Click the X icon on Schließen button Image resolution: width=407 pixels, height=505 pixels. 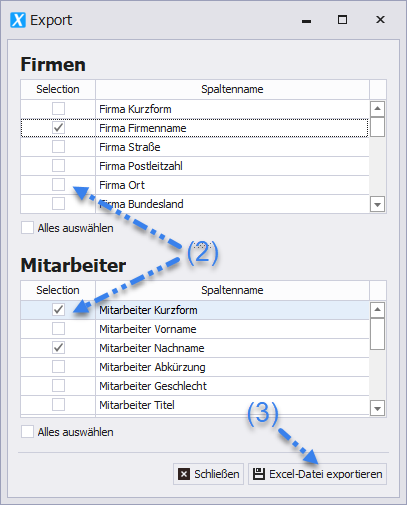[184, 474]
